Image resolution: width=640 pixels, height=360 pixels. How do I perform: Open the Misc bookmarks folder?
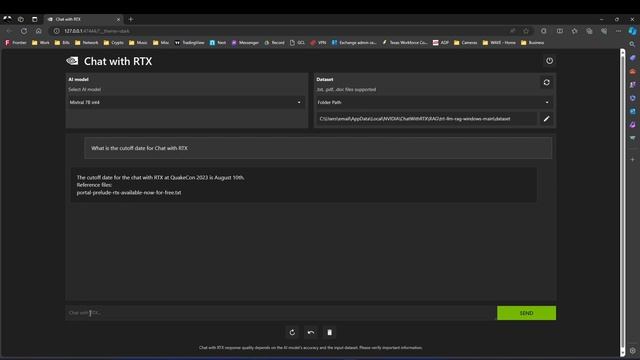pyautogui.click(x=161, y=42)
